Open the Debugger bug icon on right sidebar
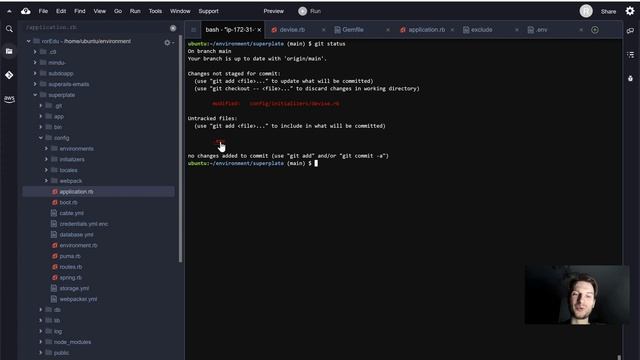 (630, 78)
